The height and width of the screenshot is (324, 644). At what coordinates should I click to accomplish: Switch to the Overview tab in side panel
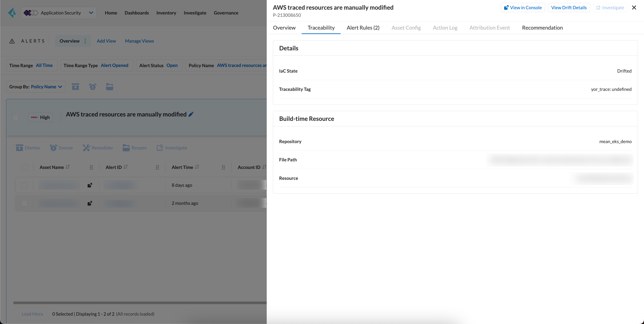coord(284,28)
